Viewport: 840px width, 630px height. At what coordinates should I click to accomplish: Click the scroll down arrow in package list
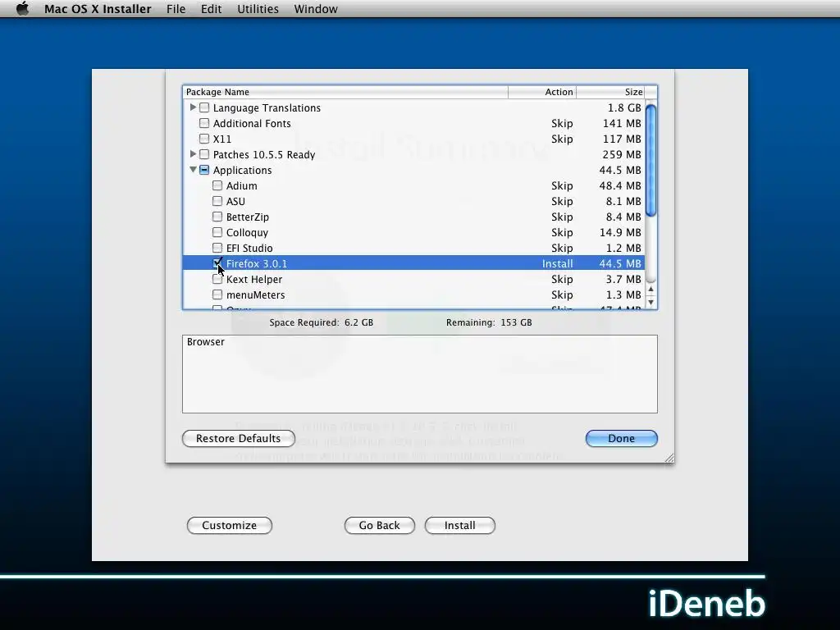[651, 302]
